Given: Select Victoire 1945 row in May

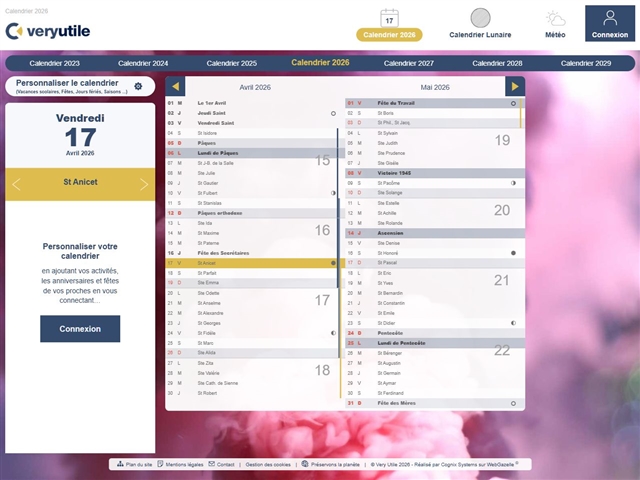Looking at the screenshot, I should 435,173.
